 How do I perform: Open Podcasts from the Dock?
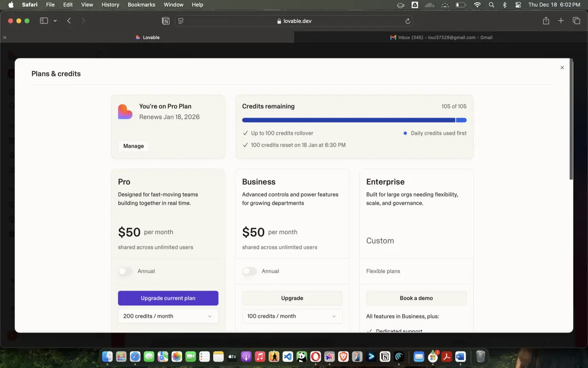point(246,356)
